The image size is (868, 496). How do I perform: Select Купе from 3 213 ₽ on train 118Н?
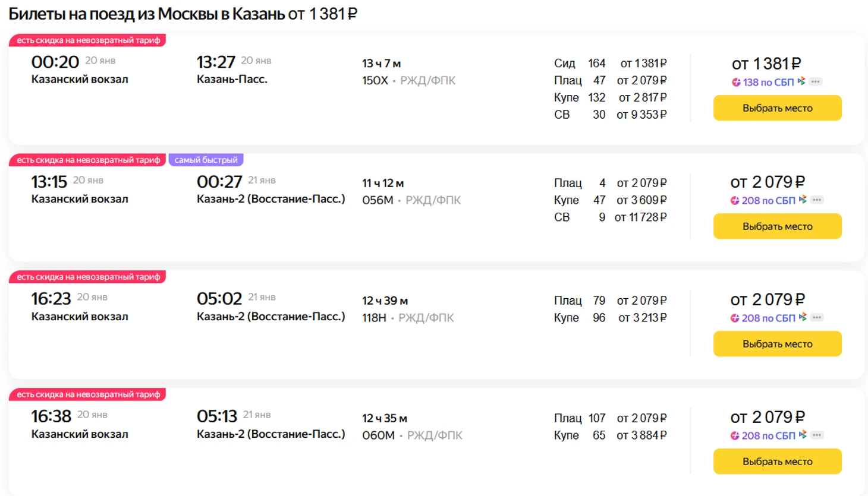(x=610, y=318)
